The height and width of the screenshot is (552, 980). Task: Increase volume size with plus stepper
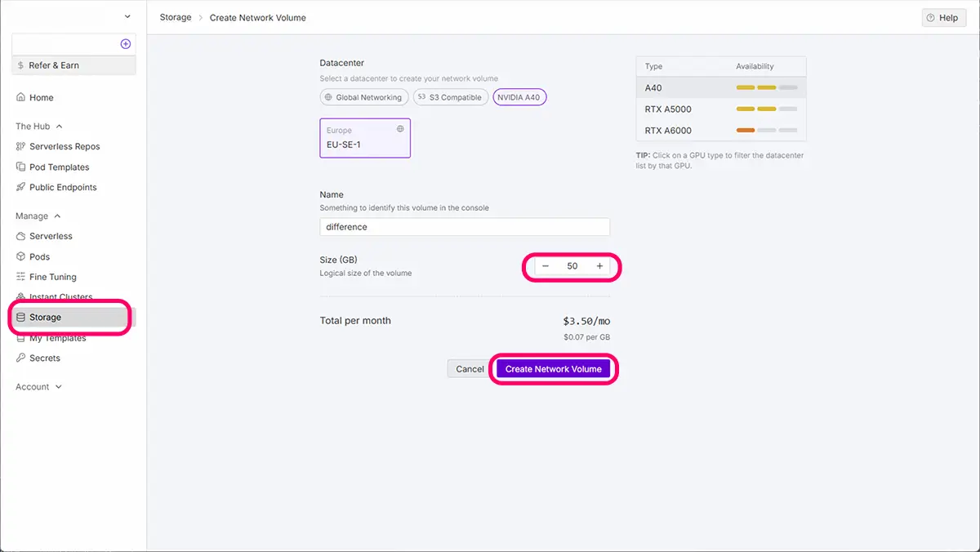click(599, 266)
